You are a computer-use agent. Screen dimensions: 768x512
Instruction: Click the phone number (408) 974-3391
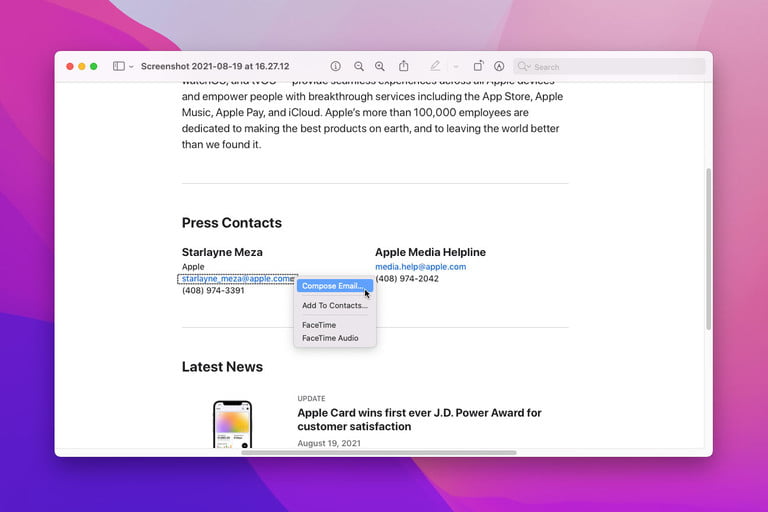click(x=213, y=291)
